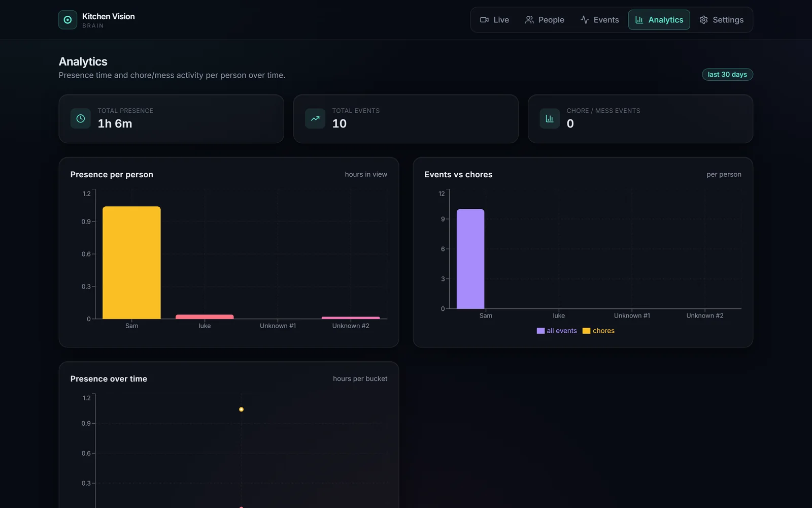This screenshot has height=508, width=812.
Task: Click the 'TOTAL PRESENCE' card label
Action: 125,111
